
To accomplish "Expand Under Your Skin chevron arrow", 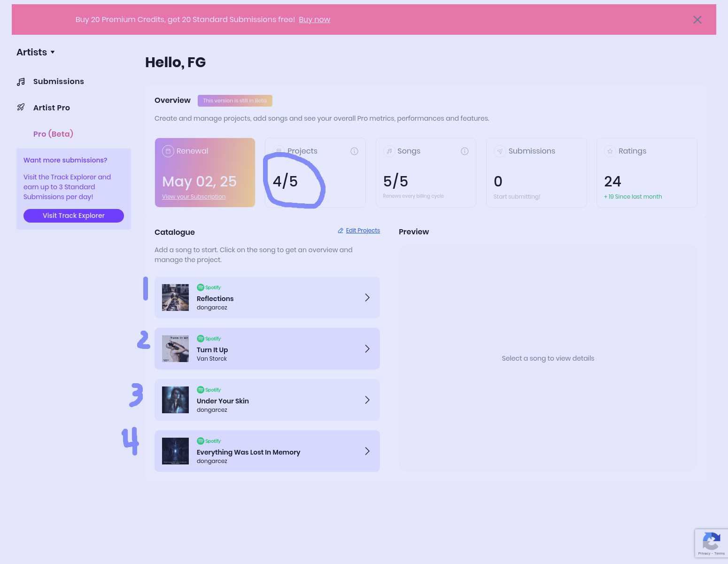I will 367,400.
